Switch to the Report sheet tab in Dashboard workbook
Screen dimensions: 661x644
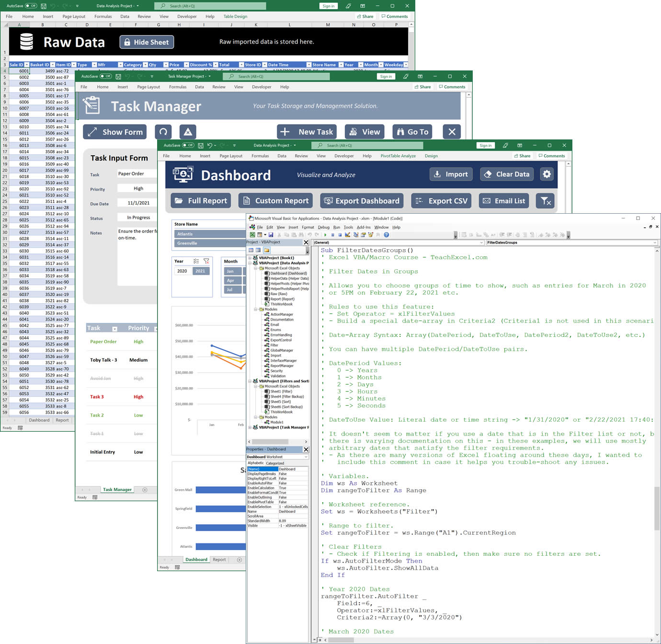219,559
